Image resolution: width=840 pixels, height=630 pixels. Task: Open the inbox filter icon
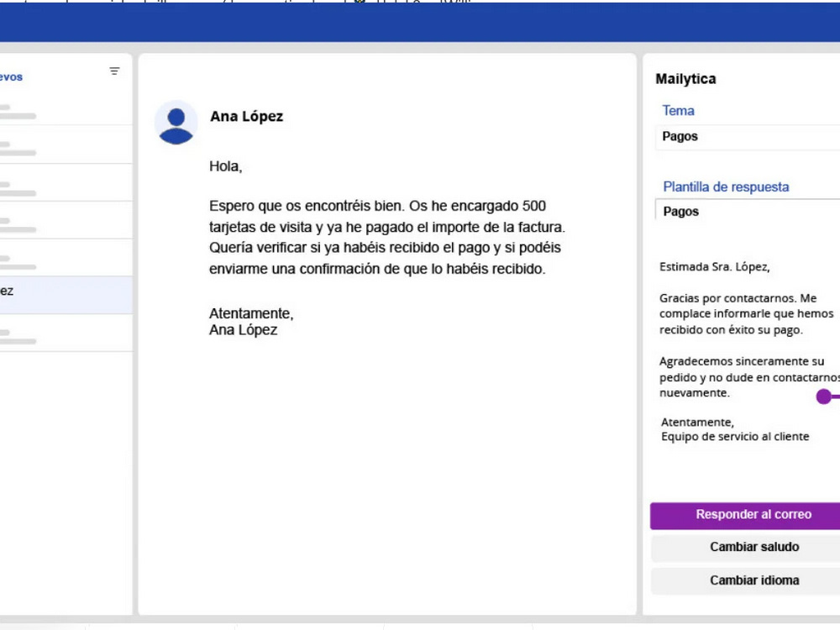point(114,71)
